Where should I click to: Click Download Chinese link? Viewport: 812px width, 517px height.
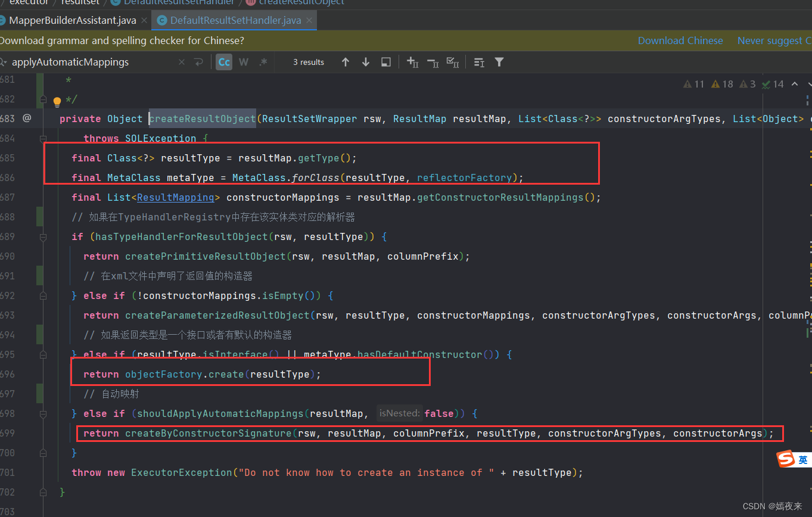pyautogui.click(x=680, y=41)
